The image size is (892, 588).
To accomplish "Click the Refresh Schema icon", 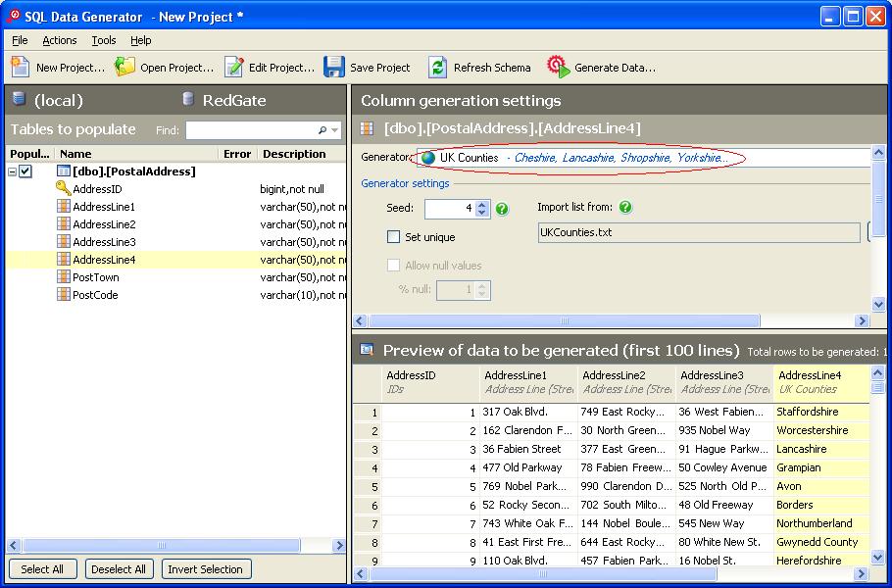I will (x=437, y=67).
